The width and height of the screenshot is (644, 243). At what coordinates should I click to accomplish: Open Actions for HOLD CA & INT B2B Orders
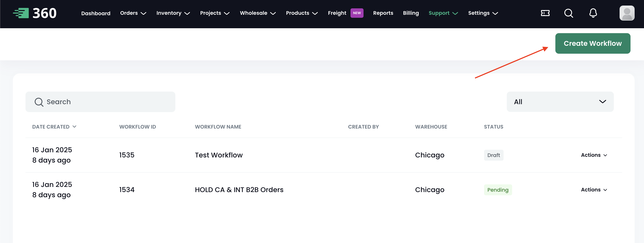(x=594, y=190)
